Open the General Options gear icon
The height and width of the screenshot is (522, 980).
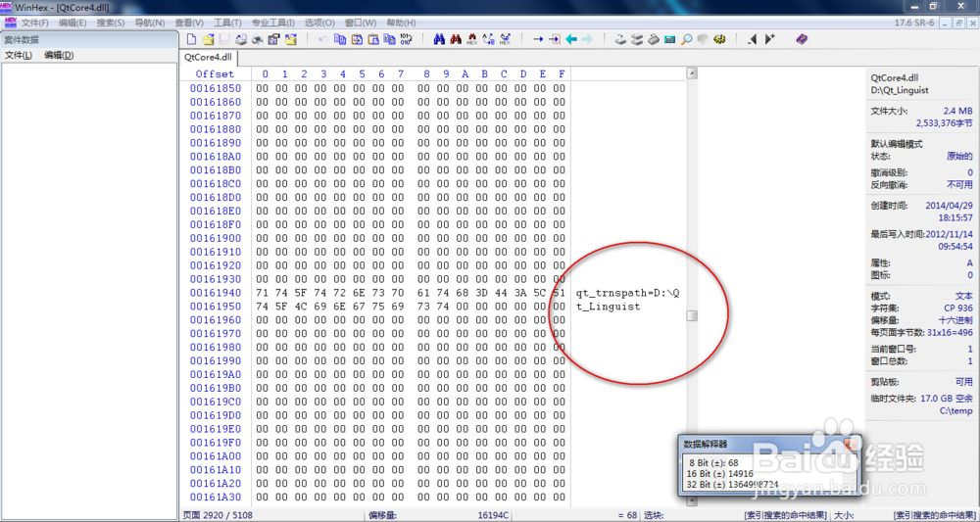(x=719, y=39)
